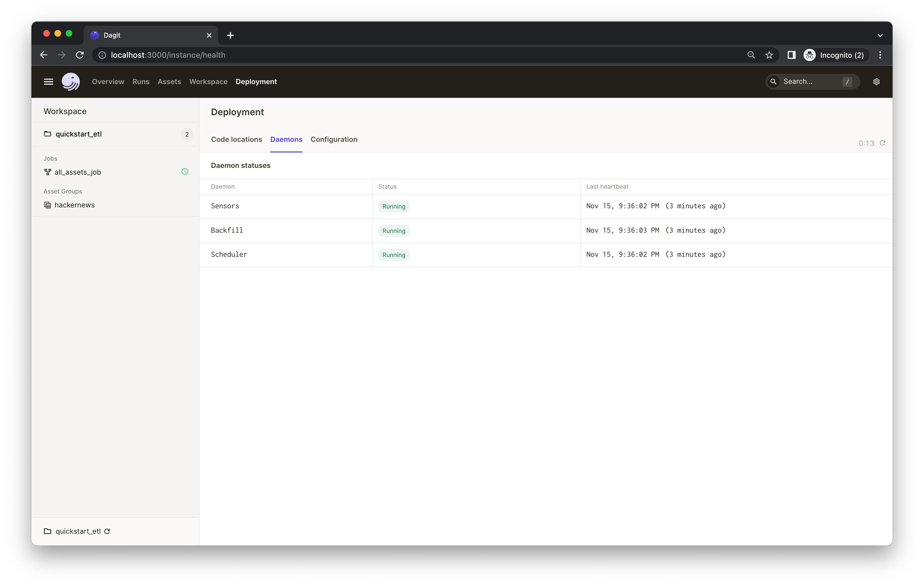Switch to the Code locations tab
Viewport: 924px width, 587px height.
[236, 139]
